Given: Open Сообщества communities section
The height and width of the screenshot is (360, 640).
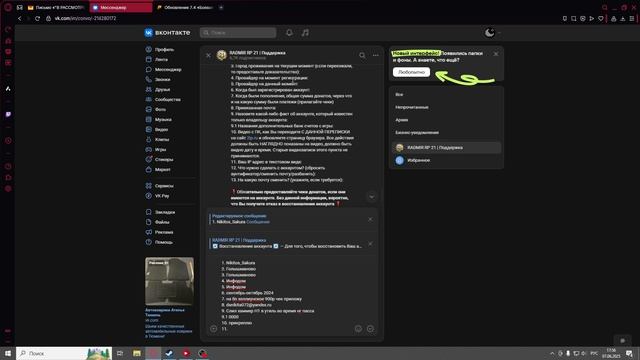Looking at the screenshot, I should (167, 100).
